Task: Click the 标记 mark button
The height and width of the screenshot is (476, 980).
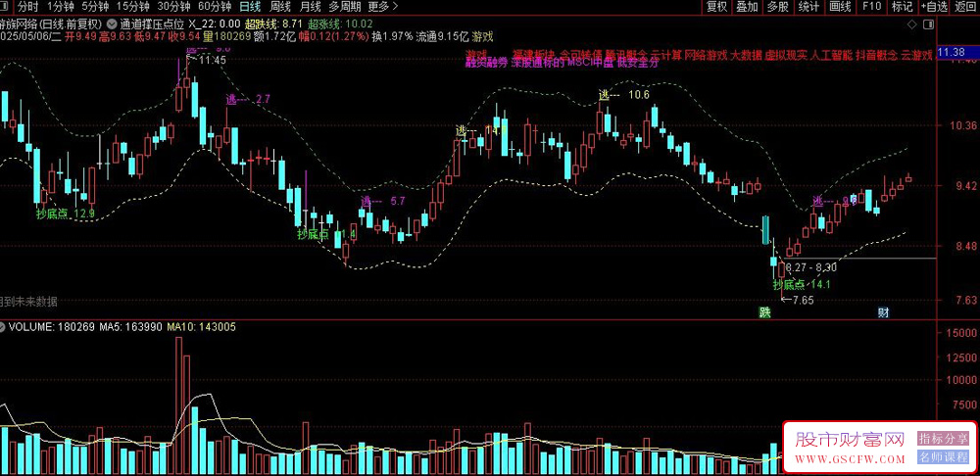Action: 902,7
